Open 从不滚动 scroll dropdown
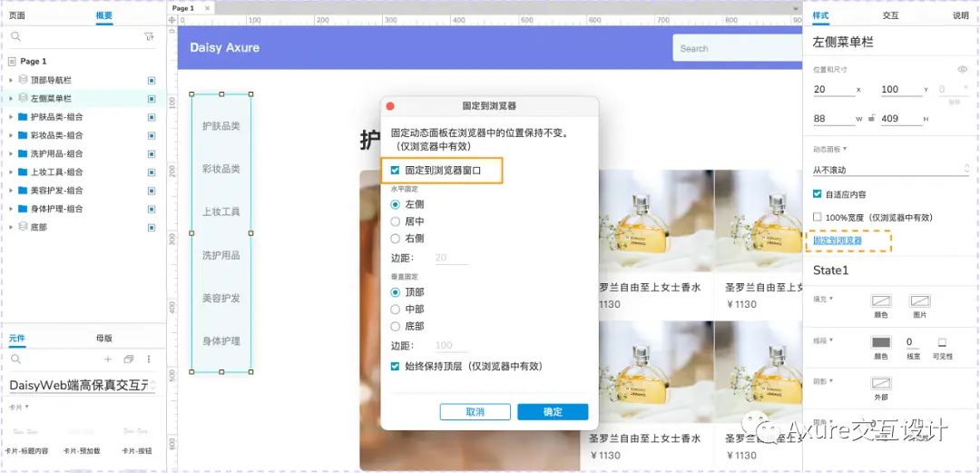Image resolution: width=980 pixels, height=473 pixels. pyautogui.click(x=891, y=170)
